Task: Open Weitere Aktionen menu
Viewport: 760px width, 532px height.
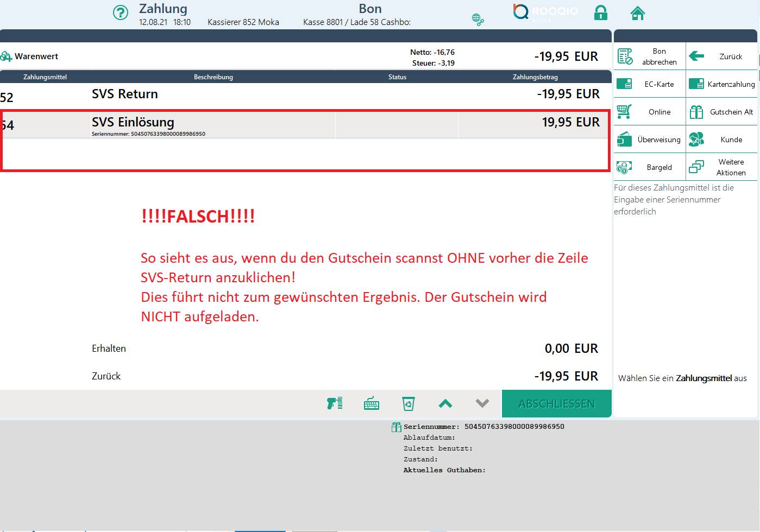Action: tap(721, 167)
